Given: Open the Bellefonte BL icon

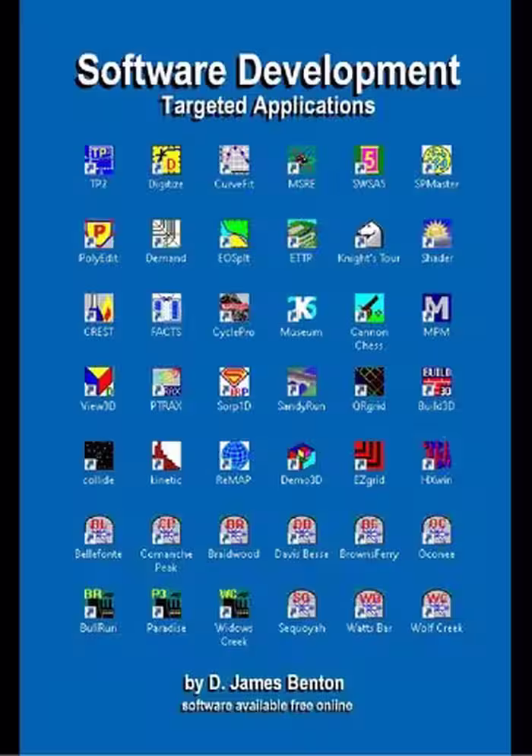Looking at the screenshot, I should [99, 530].
